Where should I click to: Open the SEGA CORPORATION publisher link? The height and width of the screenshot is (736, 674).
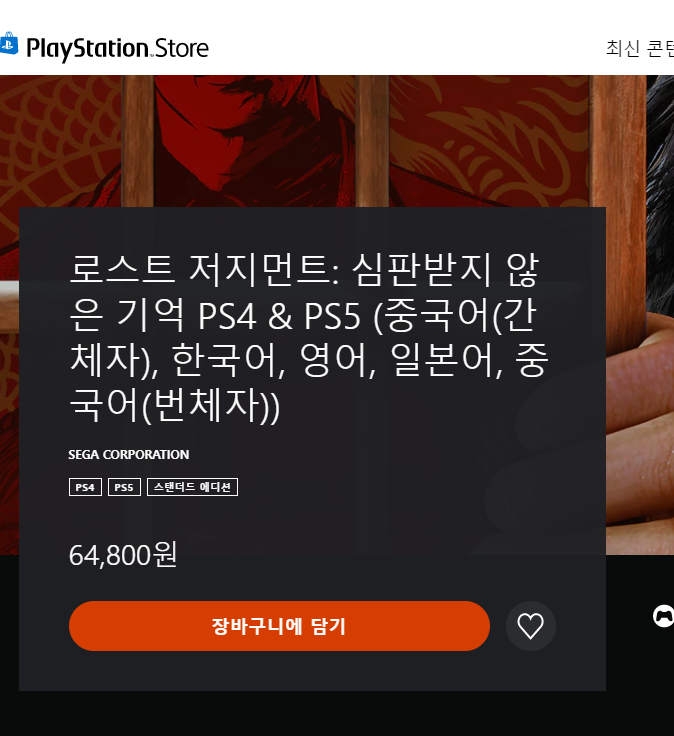point(129,454)
